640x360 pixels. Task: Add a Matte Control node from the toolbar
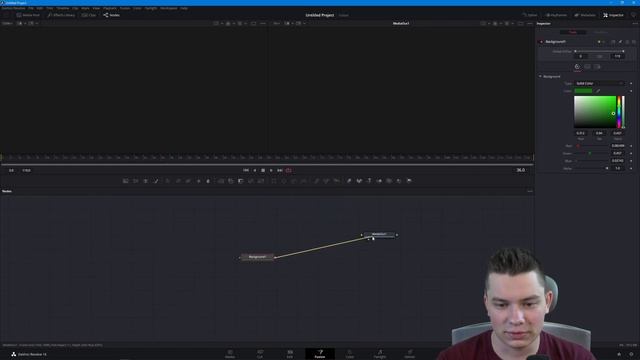click(x=241, y=181)
